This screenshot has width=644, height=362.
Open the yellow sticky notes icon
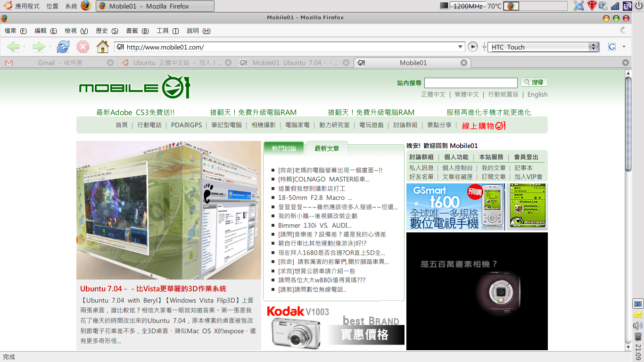pyautogui.click(x=638, y=314)
